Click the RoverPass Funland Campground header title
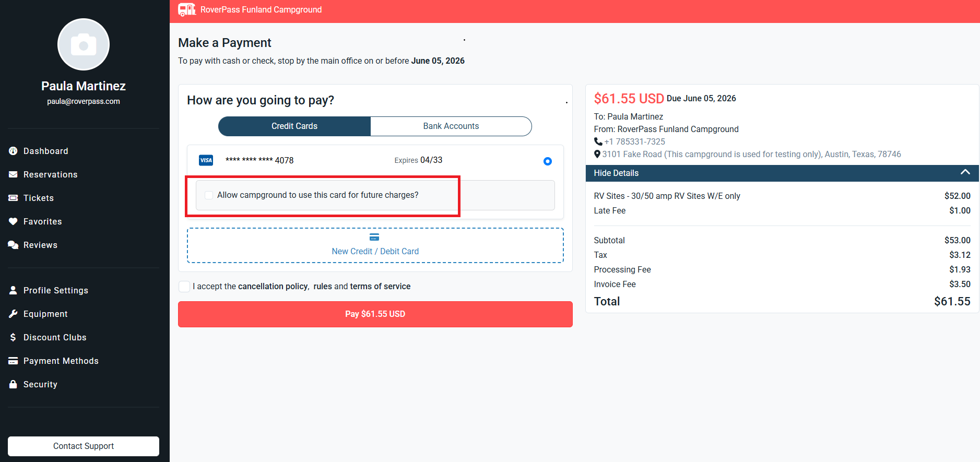This screenshot has height=462, width=980. tap(261, 9)
